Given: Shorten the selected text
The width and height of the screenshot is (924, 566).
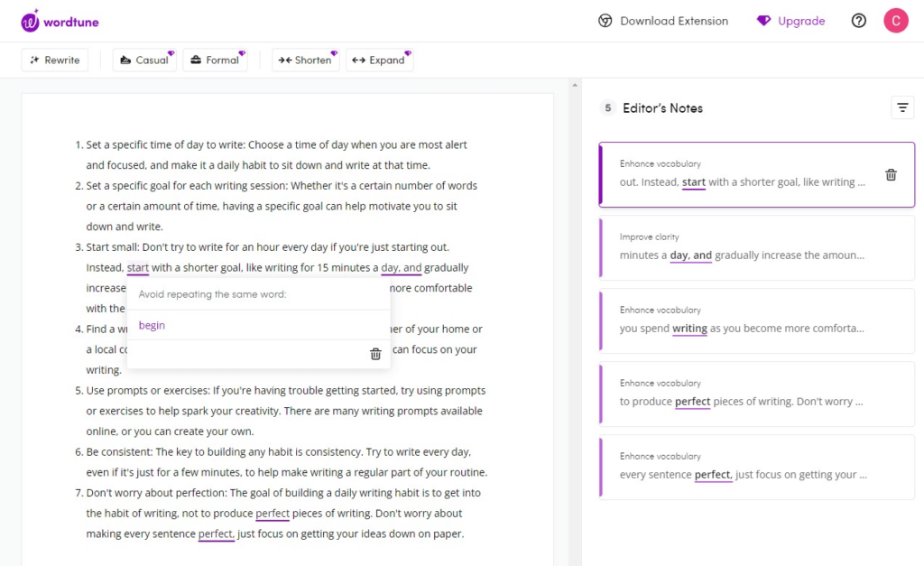Looking at the screenshot, I should coord(305,60).
